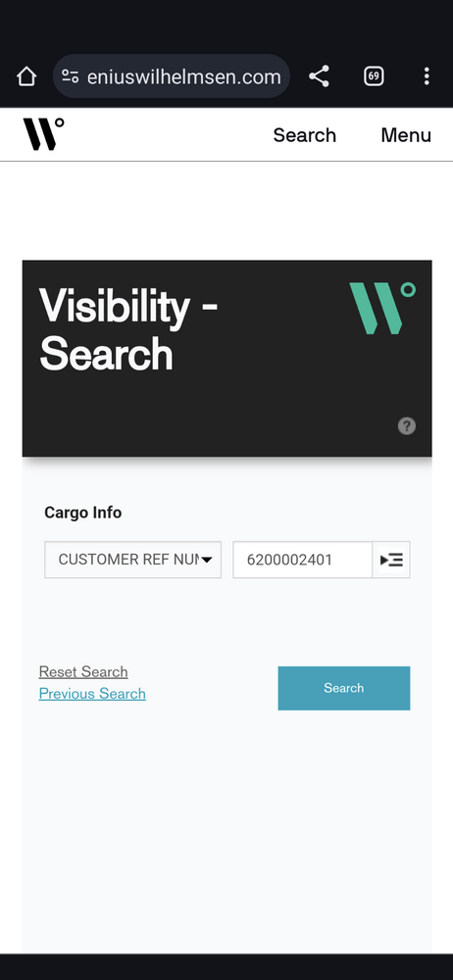Viewport: 453px width, 980px height.
Task: Open the three-dot browser menu
Action: click(427, 76)
